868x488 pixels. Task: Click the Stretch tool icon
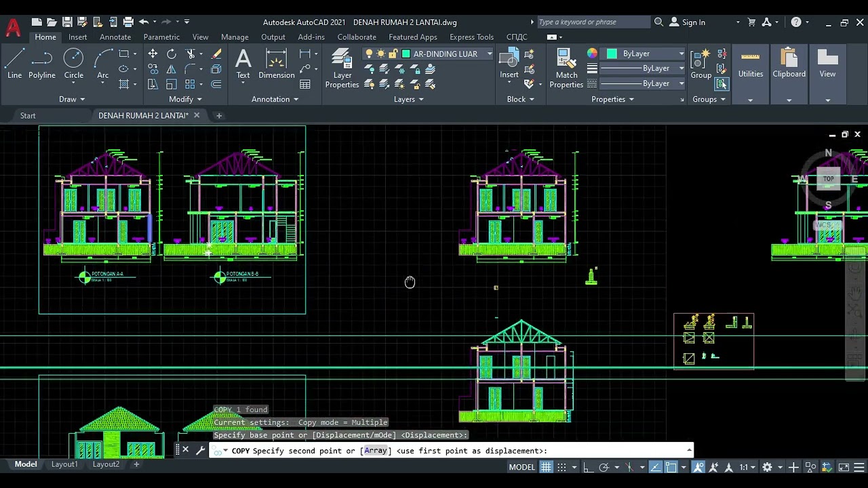click(x=153, y=84)
